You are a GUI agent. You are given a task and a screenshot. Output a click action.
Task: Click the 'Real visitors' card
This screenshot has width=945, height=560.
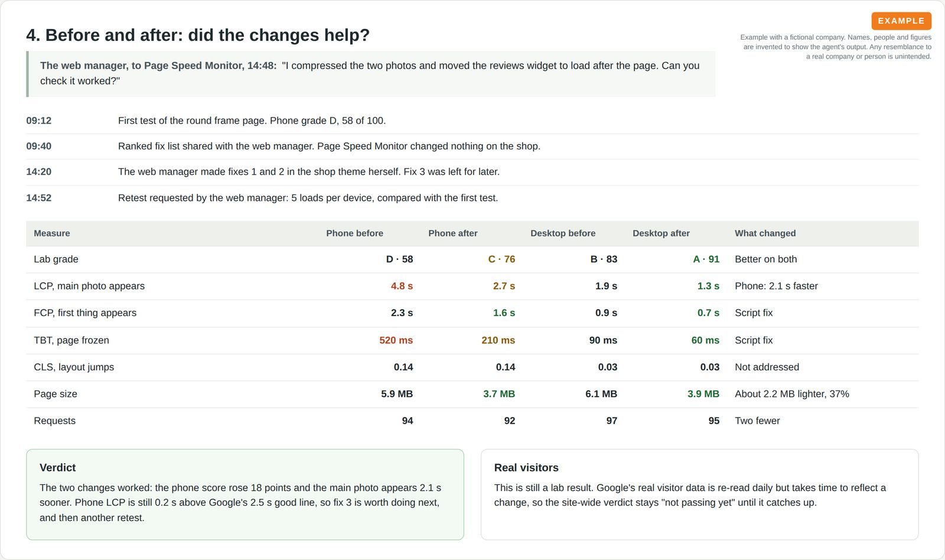click(700, 494)
